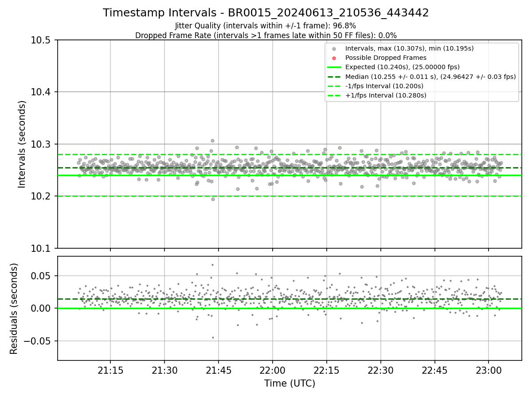The width and height of the screenshot is (532, 399).
Task: Click the 10.3 y-axis tick label
Action: (42, 145)
